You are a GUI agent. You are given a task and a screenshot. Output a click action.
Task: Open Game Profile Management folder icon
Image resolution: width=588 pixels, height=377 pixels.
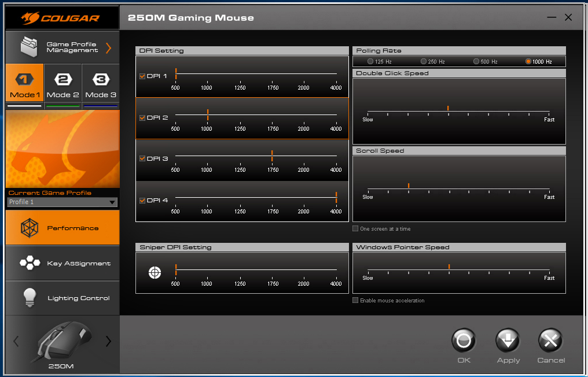30,47
